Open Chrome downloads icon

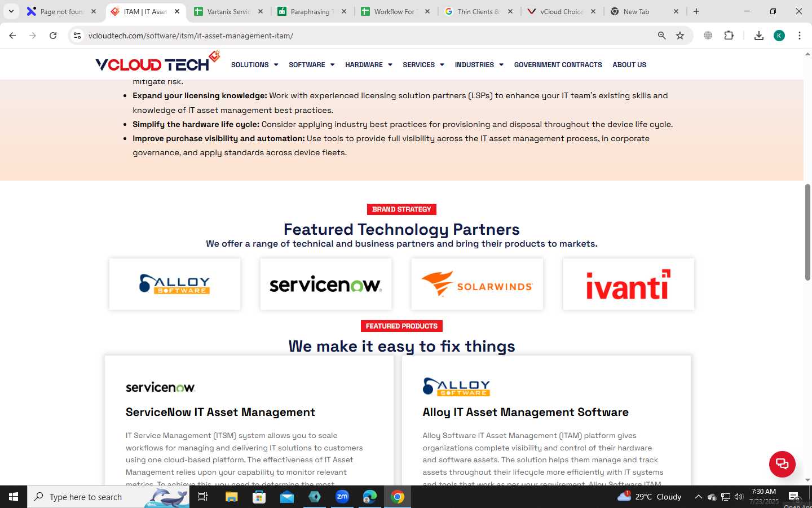759,36
